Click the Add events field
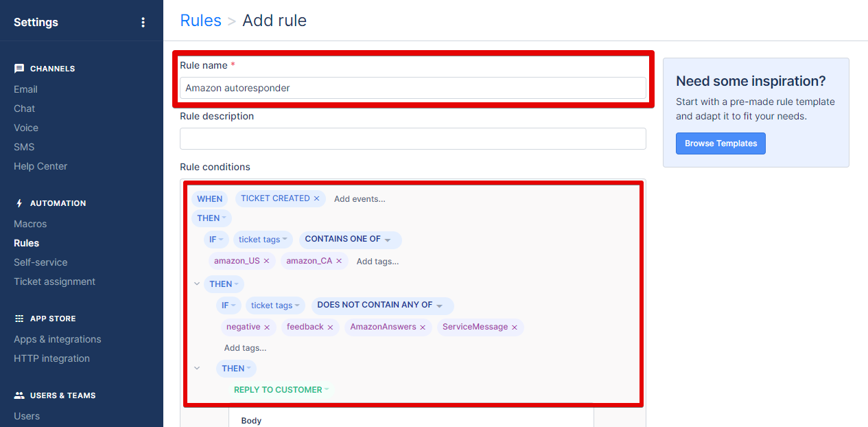The image size is (868, 427). 360,199
